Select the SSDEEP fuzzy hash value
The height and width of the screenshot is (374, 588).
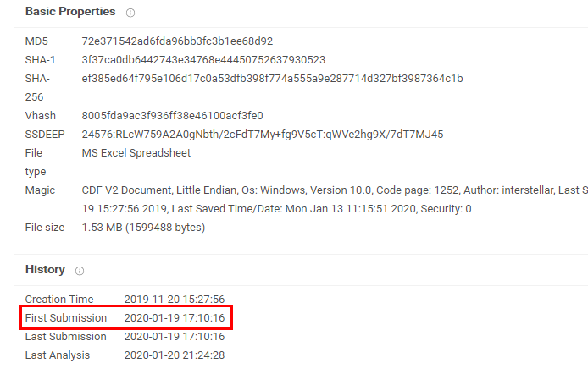(262, 135)
